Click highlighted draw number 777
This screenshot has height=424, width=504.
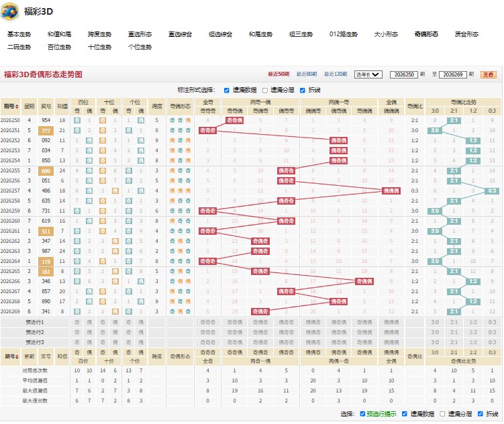point(46,130)
